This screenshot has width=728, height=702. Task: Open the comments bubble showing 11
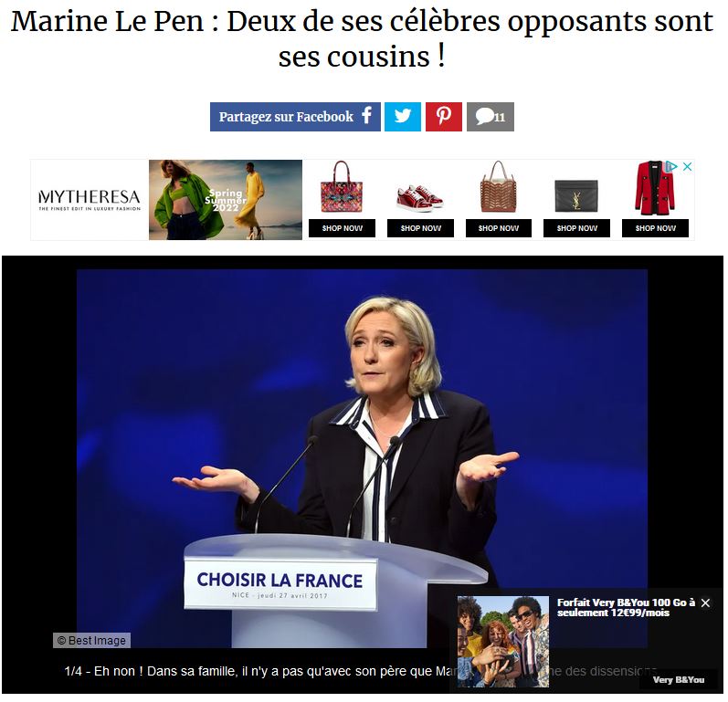coord(490,117)
